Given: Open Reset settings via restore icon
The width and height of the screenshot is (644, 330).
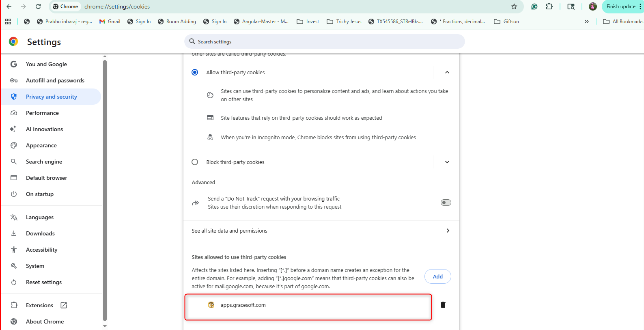Looking at the screenshot, I should tap(14, 282).
